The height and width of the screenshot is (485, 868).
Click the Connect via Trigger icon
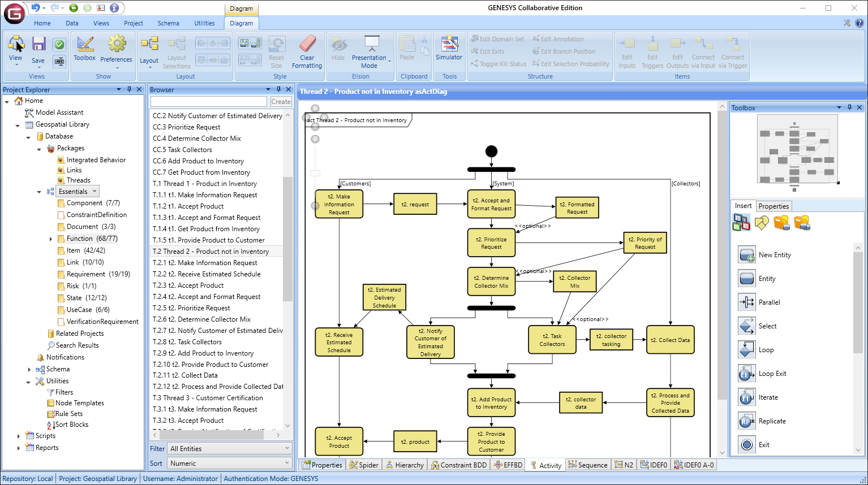click(733, 51)
